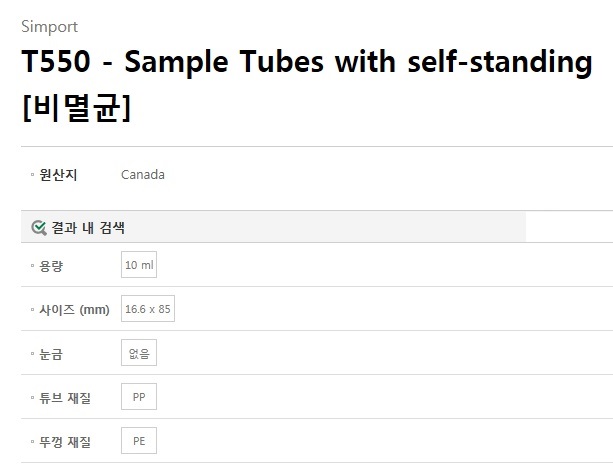This screenshot has height=471, width=613.
Task: Click the 사이즈 (mm) row label
Action: tap(74, 310)
